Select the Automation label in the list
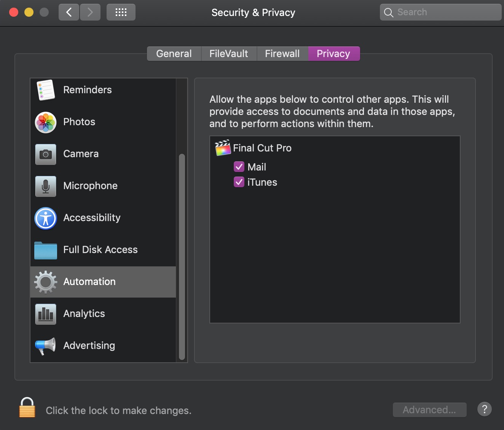The height and width of the screenshot is (430, 504). click(89, 282)
